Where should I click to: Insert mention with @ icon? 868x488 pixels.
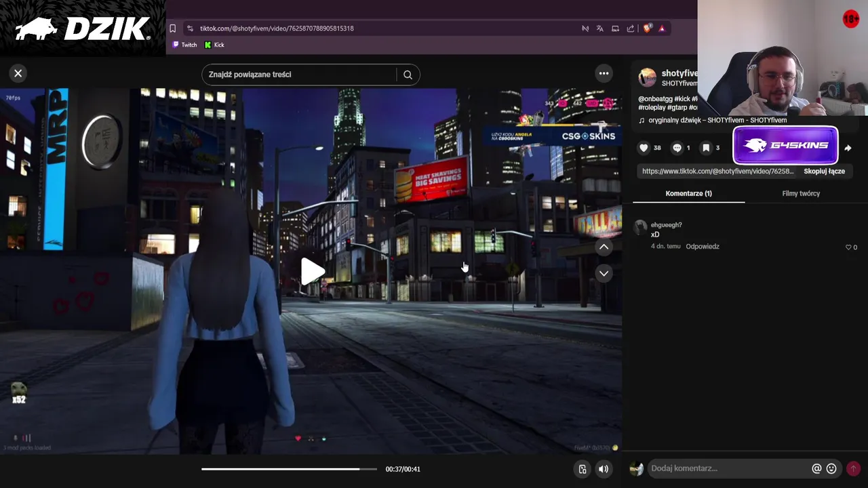tap(816, 468)
